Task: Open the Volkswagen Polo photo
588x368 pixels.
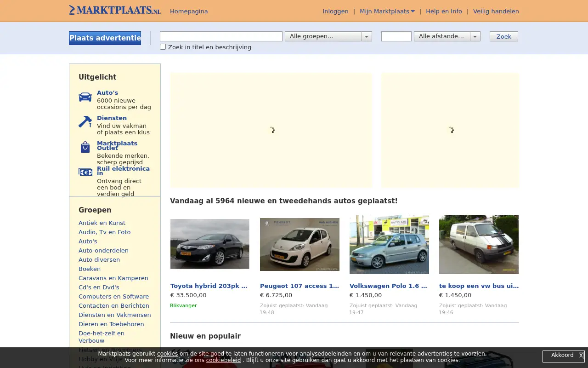Action: pyautogui.click(x=389, y=244)
